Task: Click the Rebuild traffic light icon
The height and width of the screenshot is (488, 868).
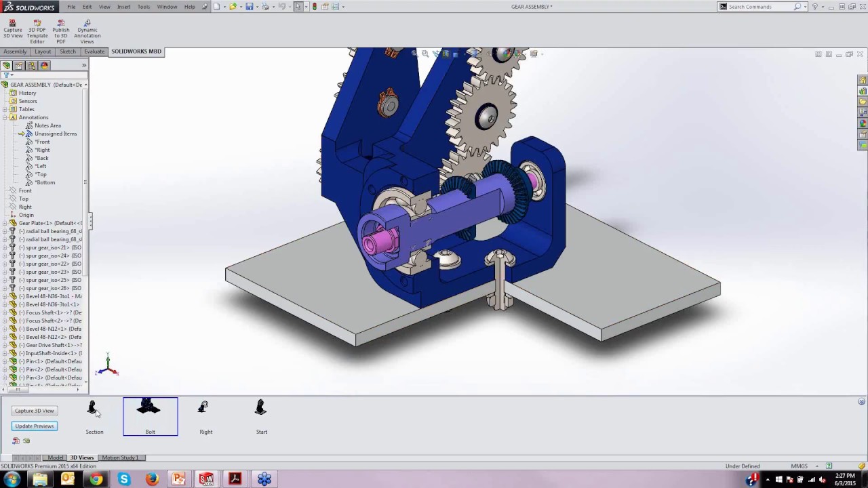Action: 314,7
